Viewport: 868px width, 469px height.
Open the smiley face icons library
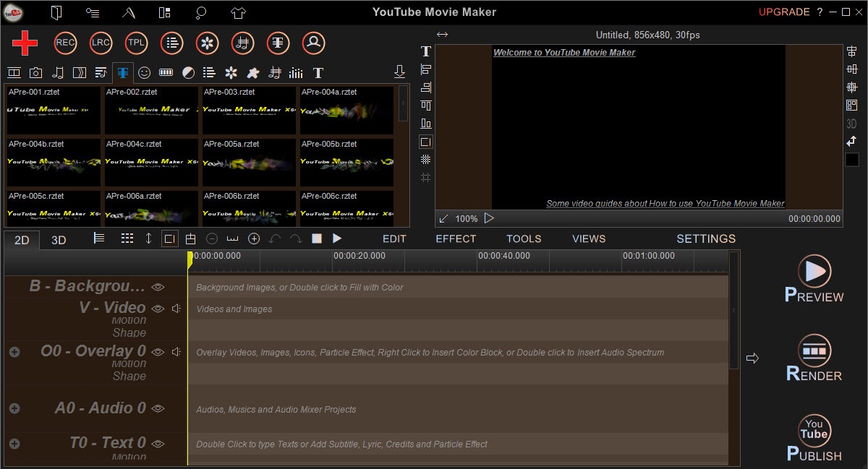(145, 72)
